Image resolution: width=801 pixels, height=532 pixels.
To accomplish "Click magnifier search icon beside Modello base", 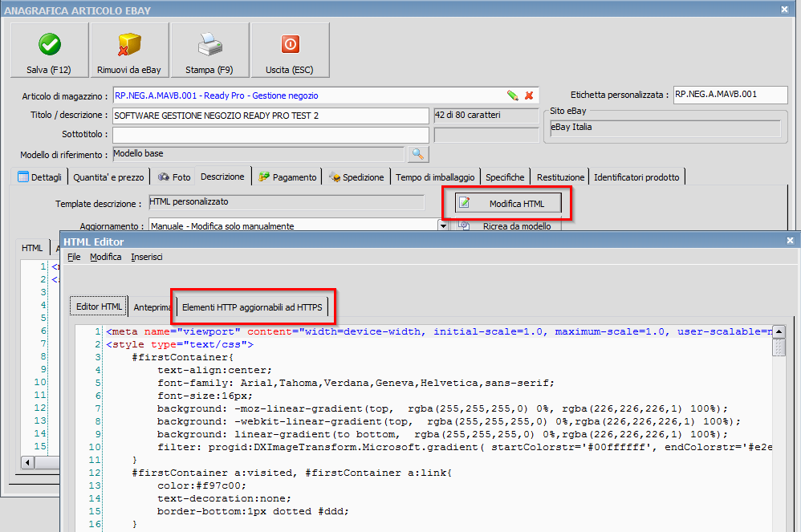I will pos(418,154).
